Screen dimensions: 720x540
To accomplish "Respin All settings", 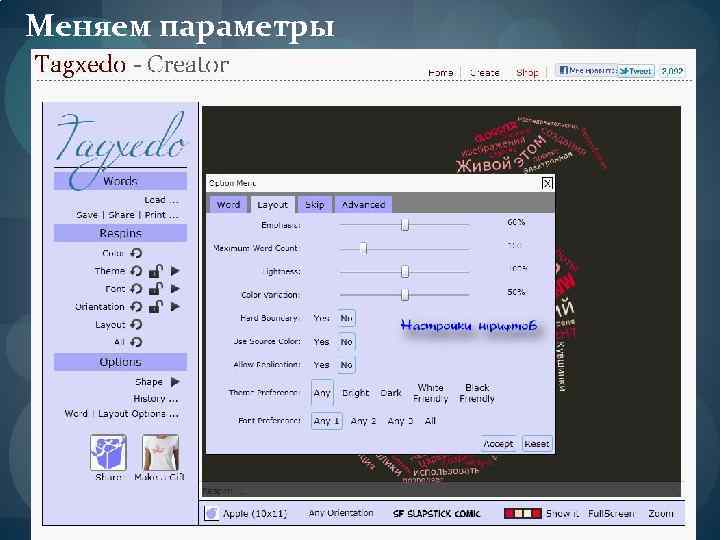I will pos(136,342).
